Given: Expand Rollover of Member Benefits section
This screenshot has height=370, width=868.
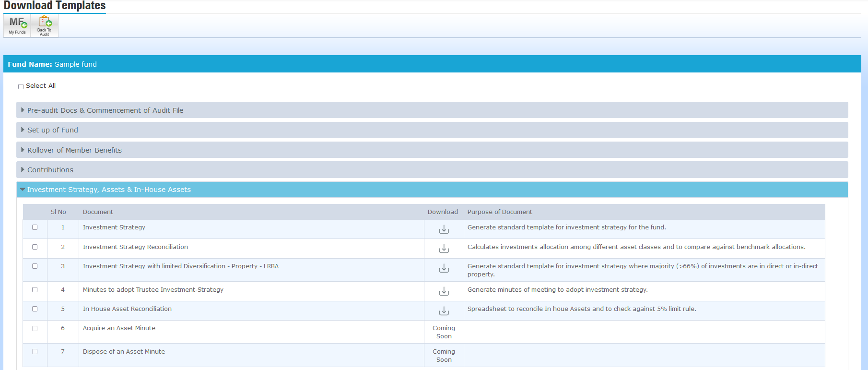Looking at the screenshot, I should [x=74, y=150].
